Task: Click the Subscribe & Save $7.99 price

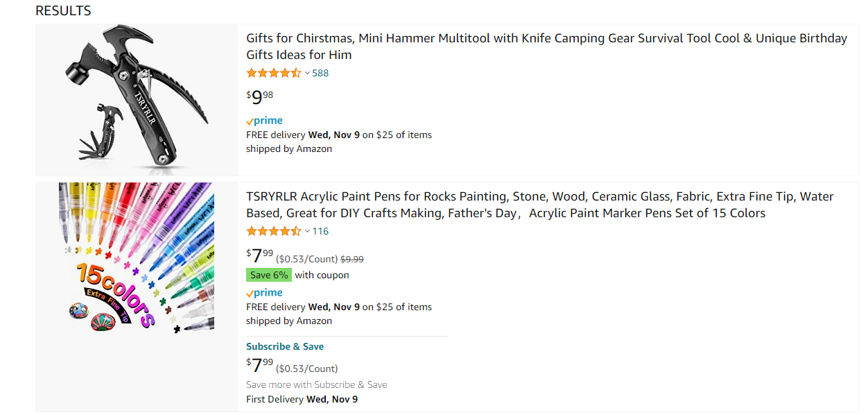Action: [x=260, y=365]
